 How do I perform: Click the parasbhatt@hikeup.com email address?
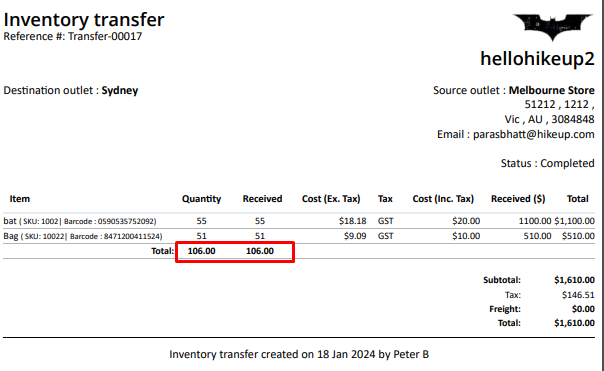coord(534,134)
